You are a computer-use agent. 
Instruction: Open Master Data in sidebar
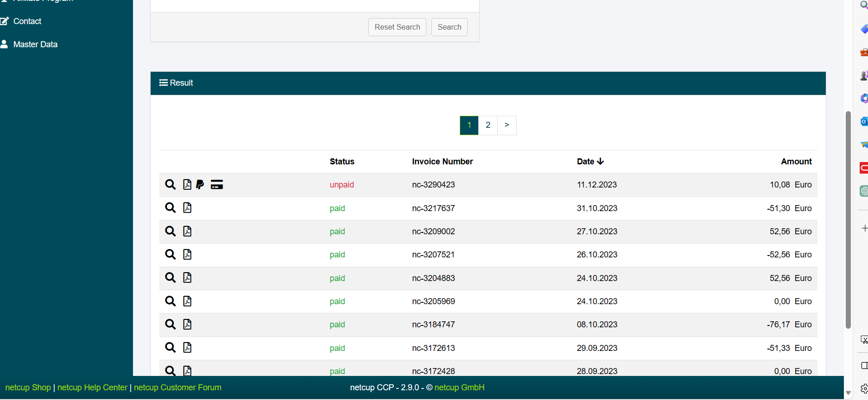35,44
